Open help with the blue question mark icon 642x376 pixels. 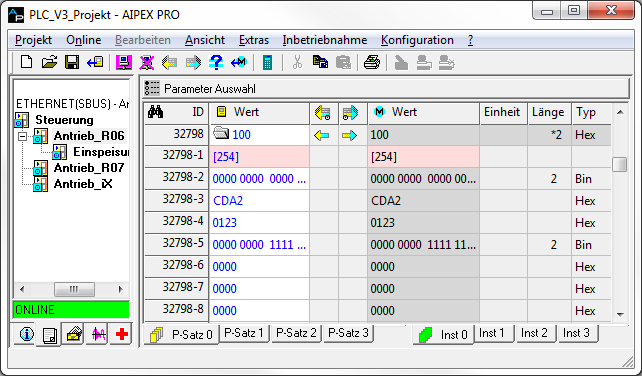tap(216, 63)
